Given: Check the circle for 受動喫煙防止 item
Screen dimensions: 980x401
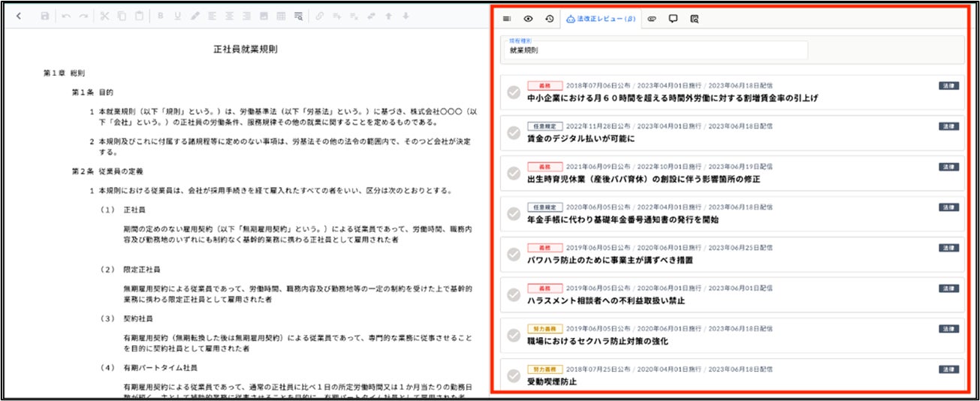Looking at the screenshot, I should click(x=514, y=376).
